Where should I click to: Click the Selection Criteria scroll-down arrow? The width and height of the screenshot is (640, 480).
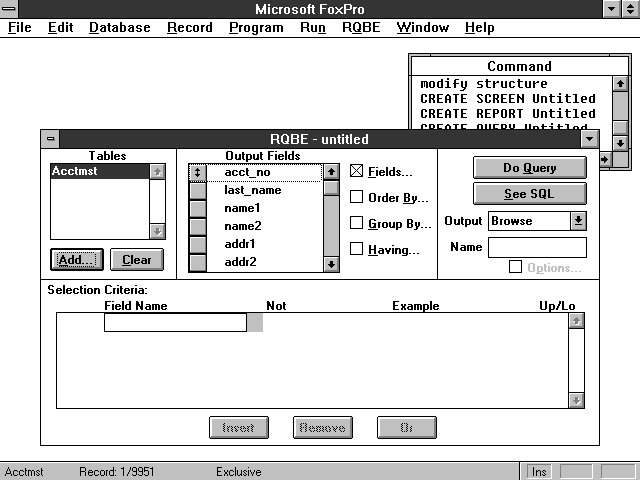click(575, 400)
